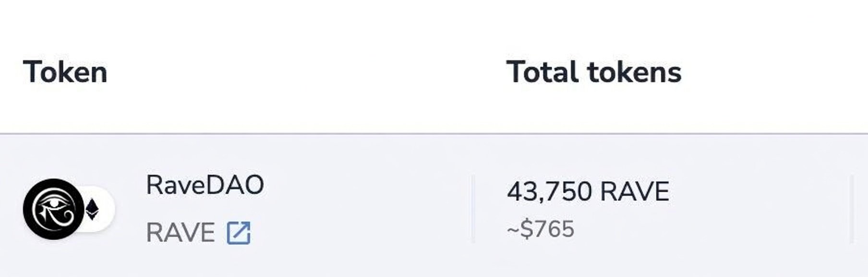
Task: Sort by the Total tokens column header
Action: (x=594, y=73)
